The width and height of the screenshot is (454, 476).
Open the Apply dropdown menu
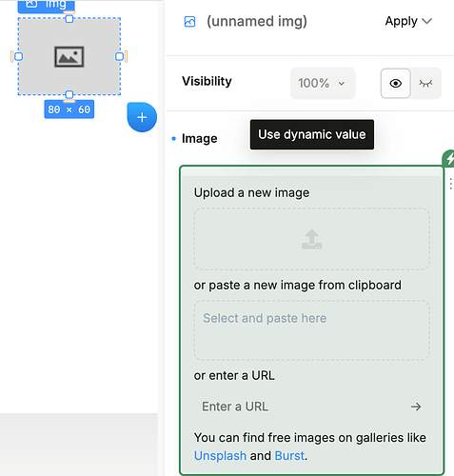click(x=408, y=21)
